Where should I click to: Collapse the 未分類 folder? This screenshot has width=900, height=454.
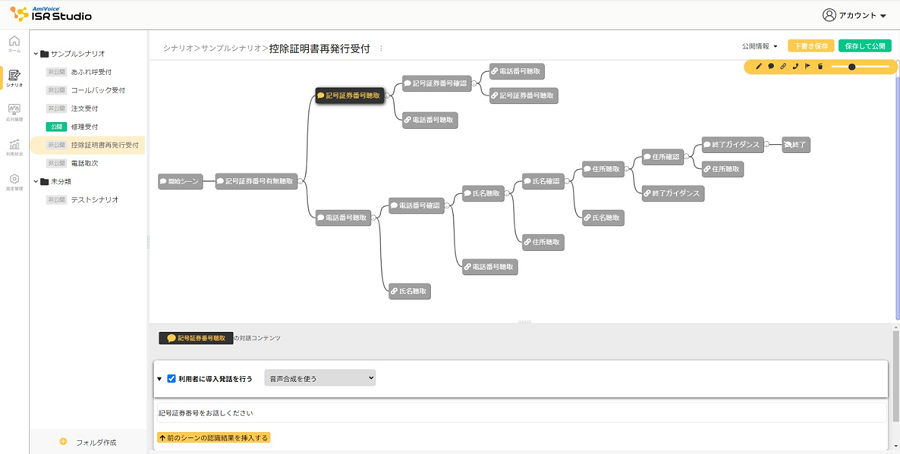point(36,182)
